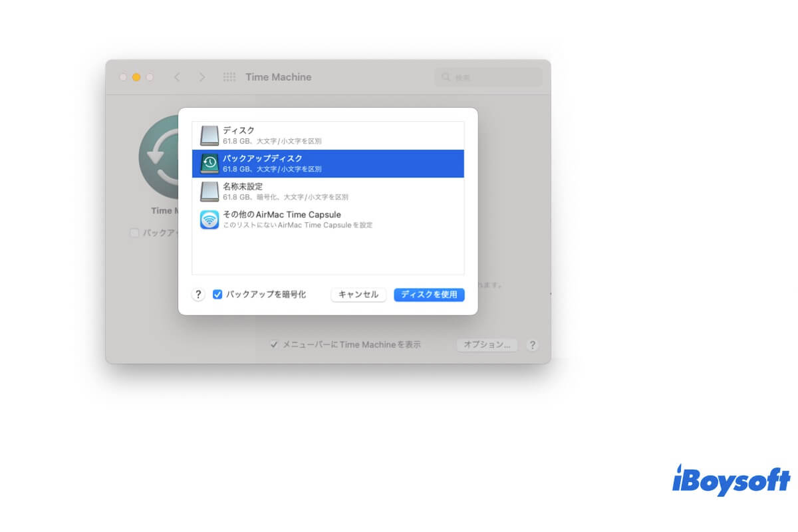Disable the バックアップを暗号化 checkbox

pyautogui.click(x=217, y=294)
